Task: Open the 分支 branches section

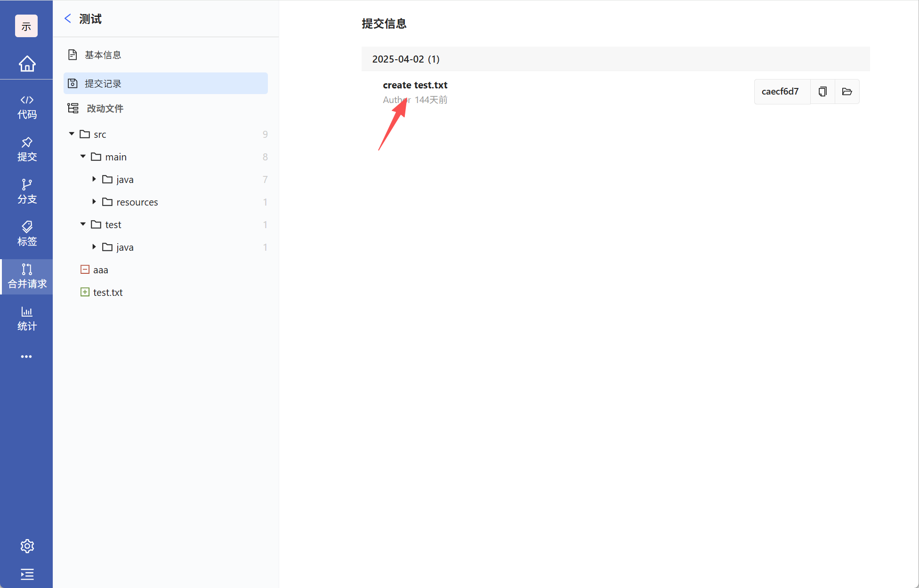Action: 27,191
